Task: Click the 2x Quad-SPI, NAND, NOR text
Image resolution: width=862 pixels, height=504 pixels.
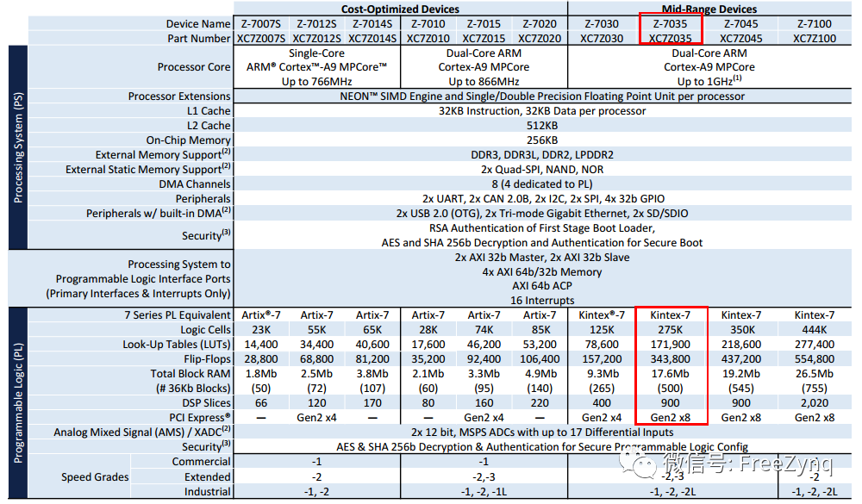Action: (542, 169)
